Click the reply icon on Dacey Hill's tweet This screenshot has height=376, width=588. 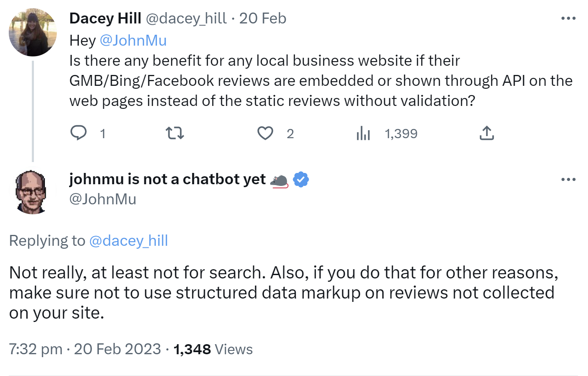78,133
